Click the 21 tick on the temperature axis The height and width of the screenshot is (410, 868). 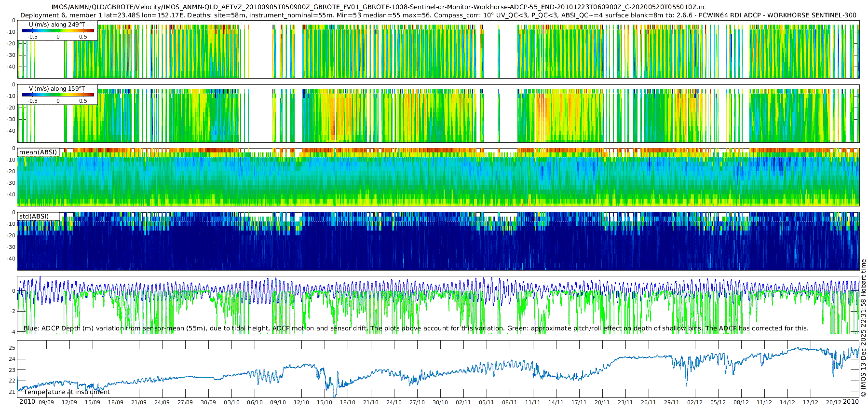(x=12, y=392)
